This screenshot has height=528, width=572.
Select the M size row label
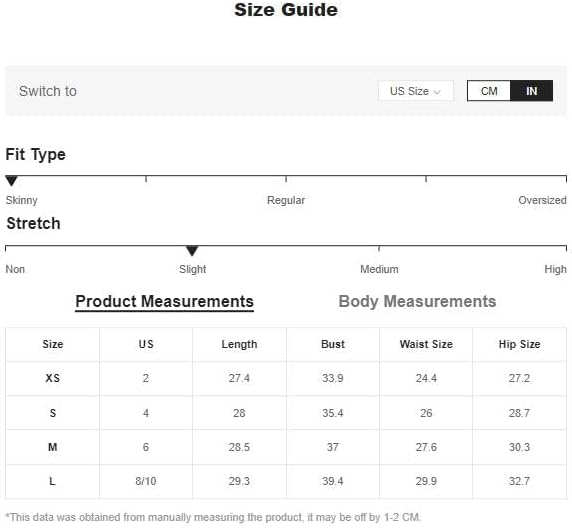pyautogui.click(x=53, y=447)
